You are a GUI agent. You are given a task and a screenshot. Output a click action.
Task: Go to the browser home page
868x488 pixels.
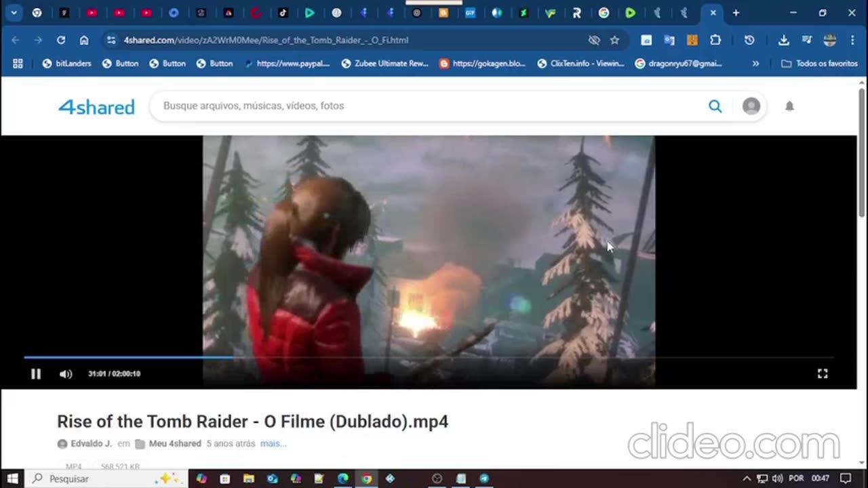point(84,40)
